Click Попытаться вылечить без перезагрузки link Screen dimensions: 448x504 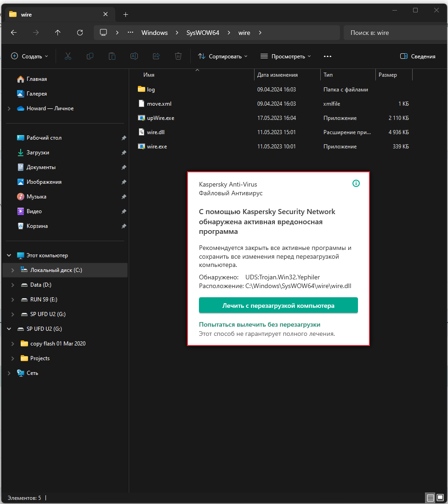[259, 324]
